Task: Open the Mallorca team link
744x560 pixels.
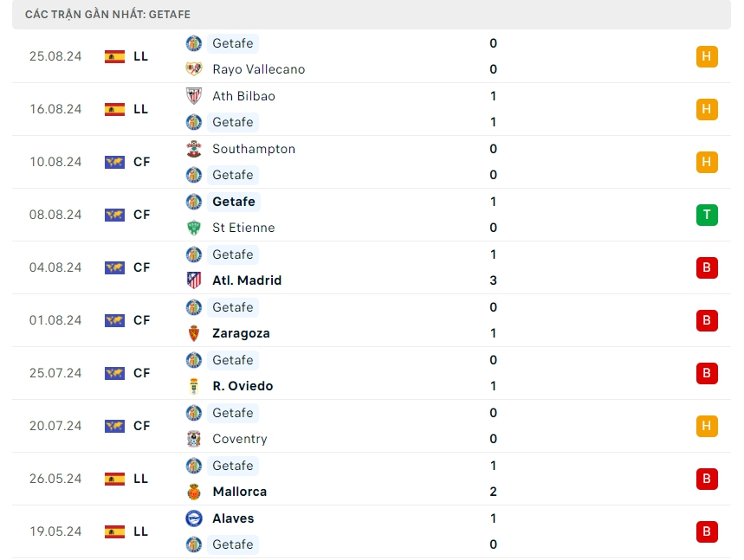Action: pos(239,492)
